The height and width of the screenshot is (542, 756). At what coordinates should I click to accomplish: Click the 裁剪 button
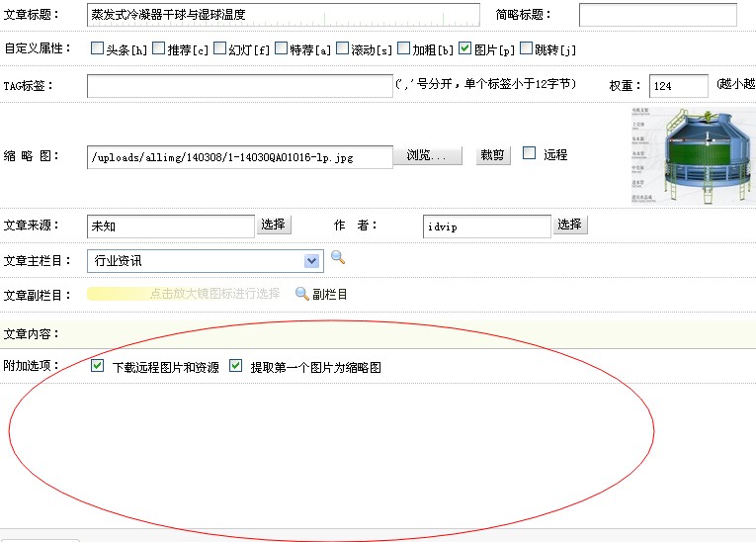coord(493,155)
